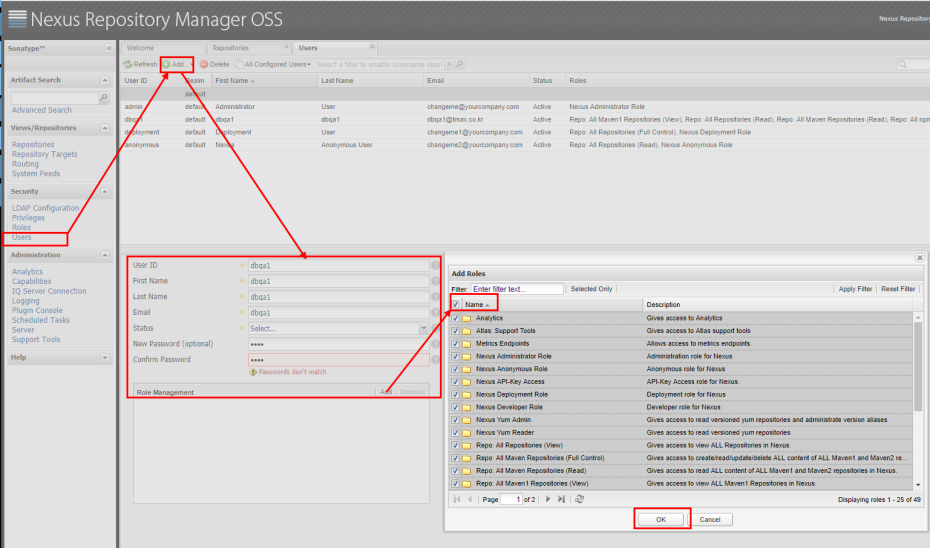Image resolution: width=931 pixels, height=548 pixels.
Task: Uncheck Nexus Yum Admin checkbox
Action: (455, 420)
